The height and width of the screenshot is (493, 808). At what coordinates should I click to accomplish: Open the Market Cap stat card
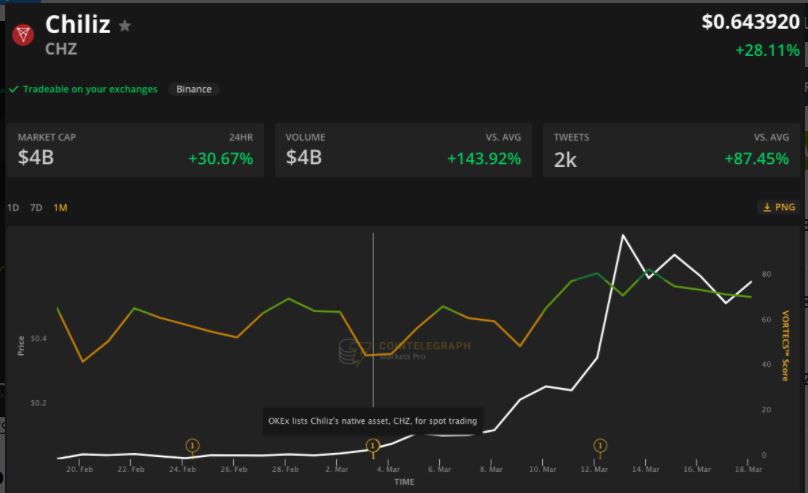135,150
